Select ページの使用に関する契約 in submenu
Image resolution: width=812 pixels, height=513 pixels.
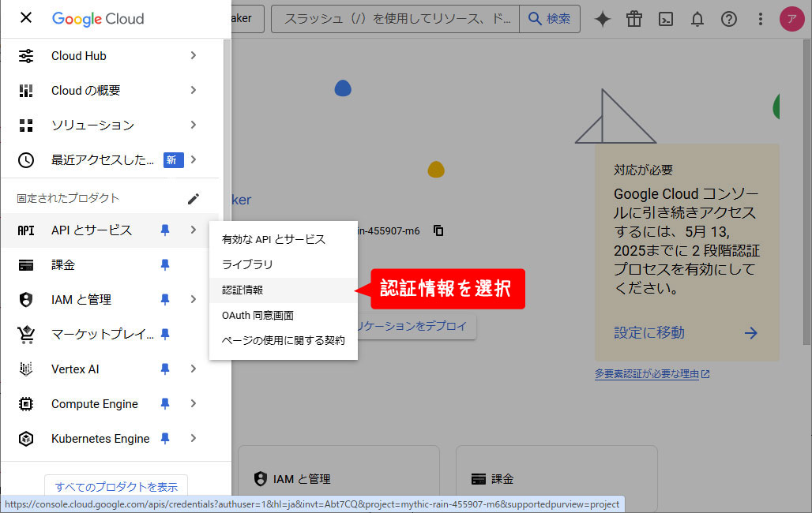point(284,341)
